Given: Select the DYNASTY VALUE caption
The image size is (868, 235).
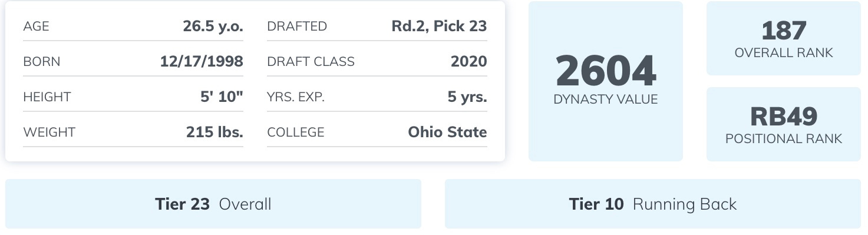Looking at the screenshot, I should pyautogui.click(x=606, y=100).
